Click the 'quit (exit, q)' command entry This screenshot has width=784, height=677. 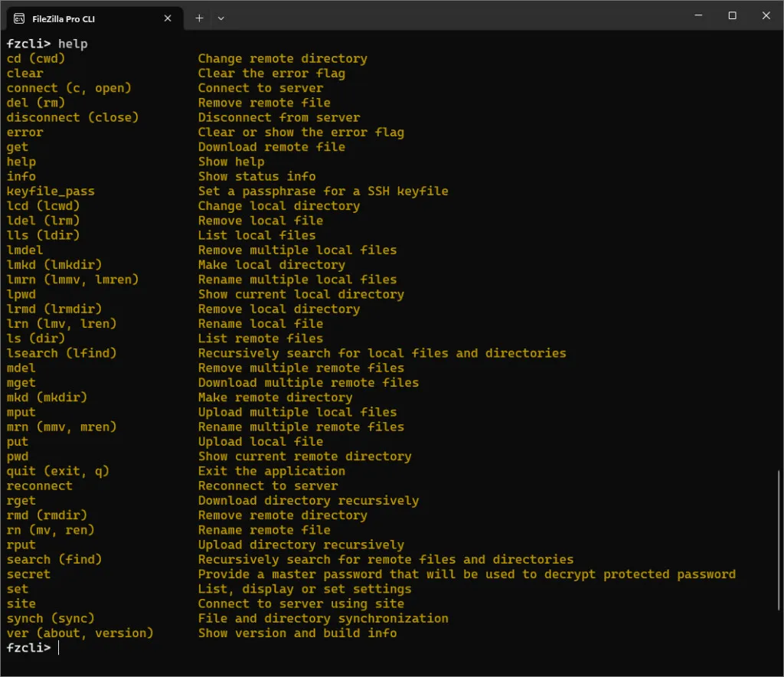pos(58,471)
